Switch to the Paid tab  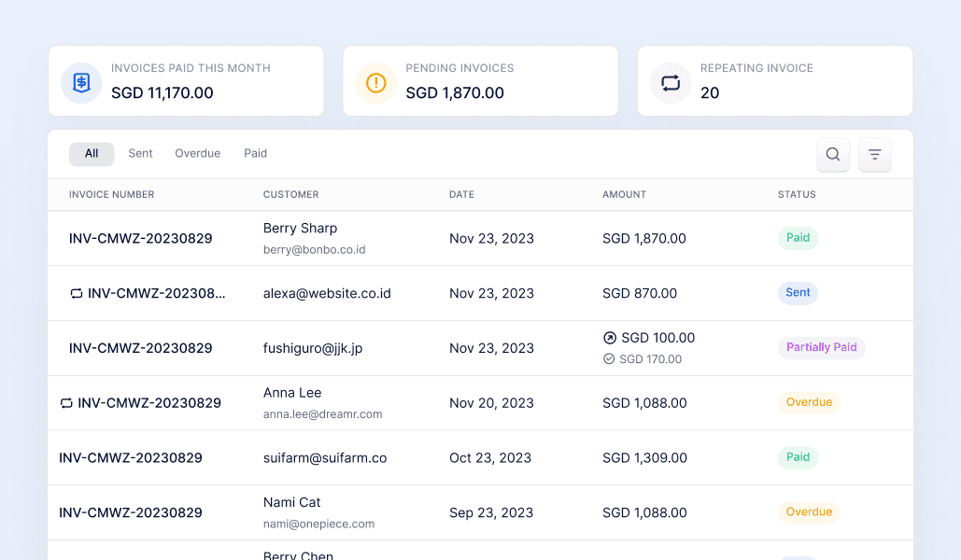pyautogui.click(x=255, y=153)
